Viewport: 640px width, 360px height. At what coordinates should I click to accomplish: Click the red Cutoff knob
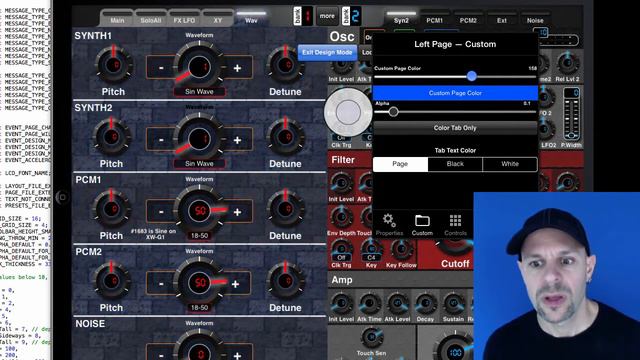pyautogui.click(x=455, y=248)
